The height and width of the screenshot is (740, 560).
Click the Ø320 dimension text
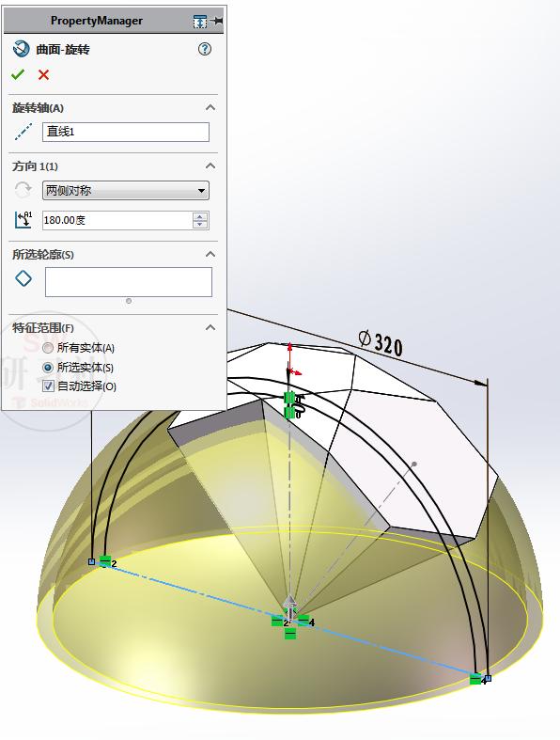381,343
